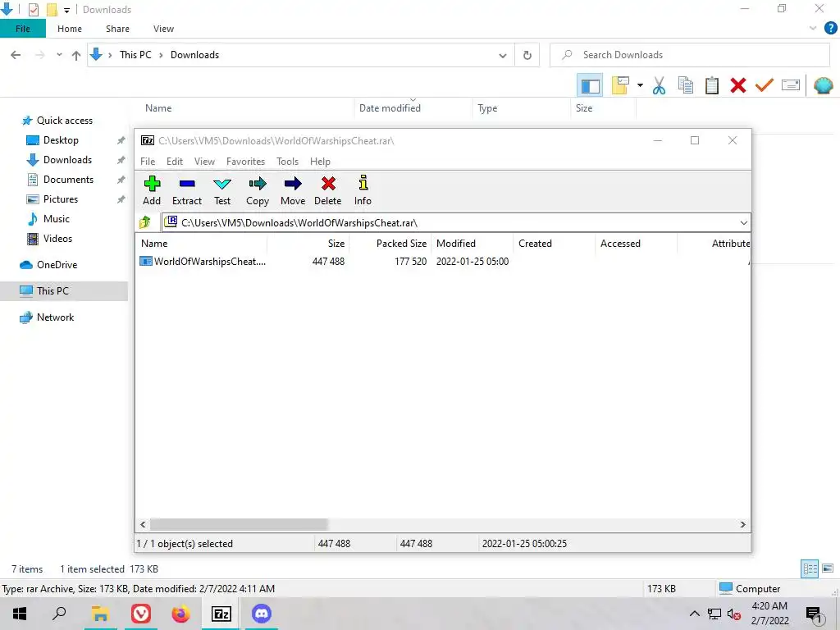
Task: Open Discord from the taskbar
Action: 262,614
